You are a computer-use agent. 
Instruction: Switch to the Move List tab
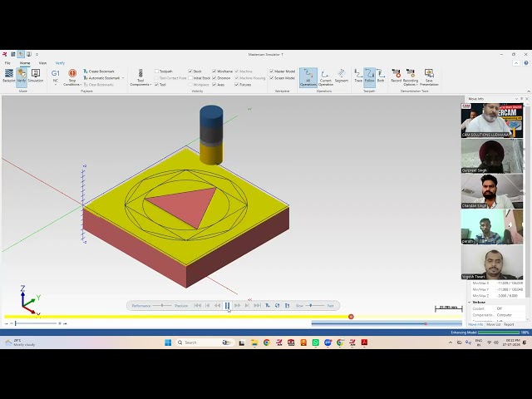[493, 325]
